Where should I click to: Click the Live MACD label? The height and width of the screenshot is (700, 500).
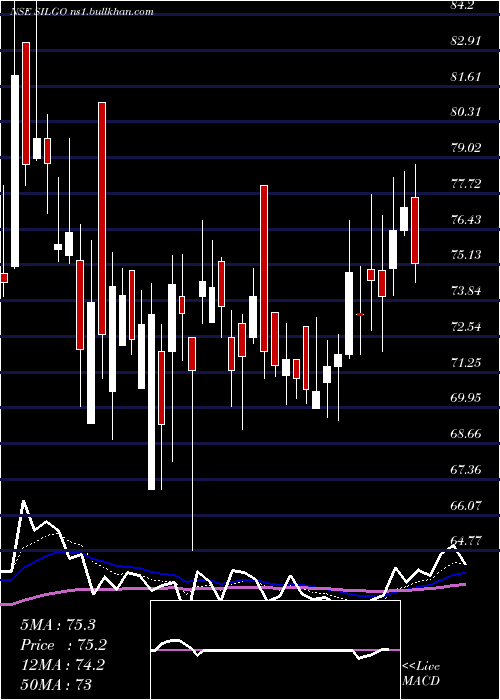pyautogui.click(x=421, y=674)
